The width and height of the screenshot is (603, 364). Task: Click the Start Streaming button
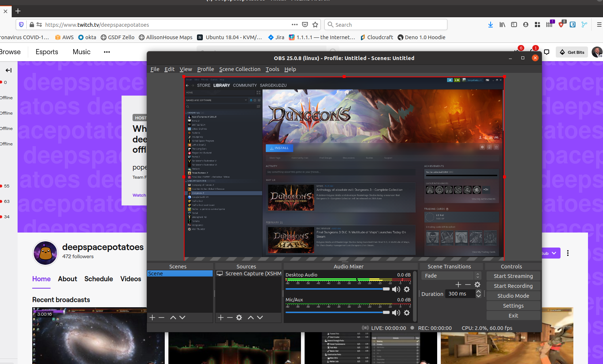(x=513, y=276)
